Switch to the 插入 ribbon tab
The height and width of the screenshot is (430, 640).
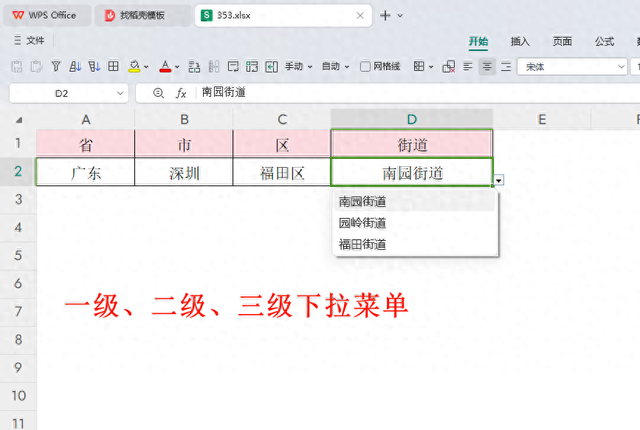coord(520,41)
